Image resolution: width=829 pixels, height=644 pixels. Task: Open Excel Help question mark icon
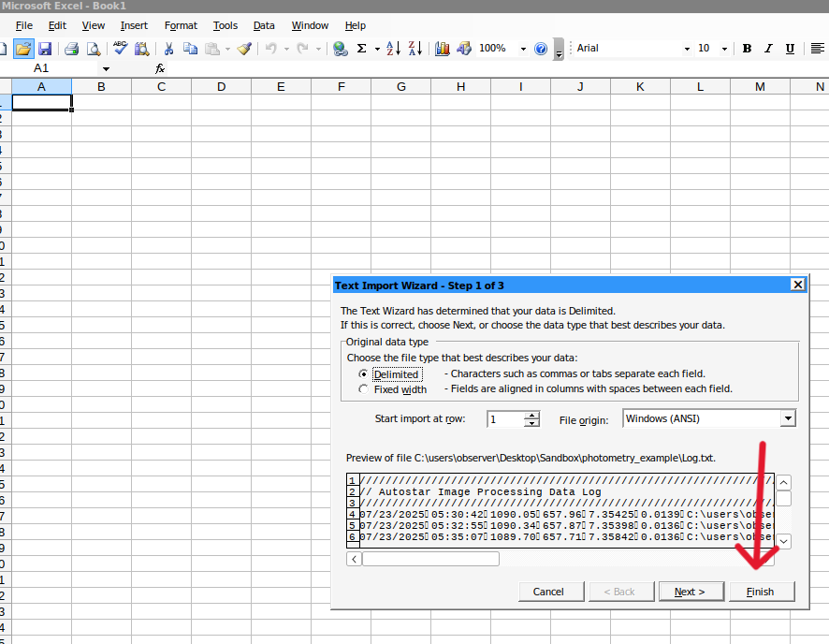(540, 49)
